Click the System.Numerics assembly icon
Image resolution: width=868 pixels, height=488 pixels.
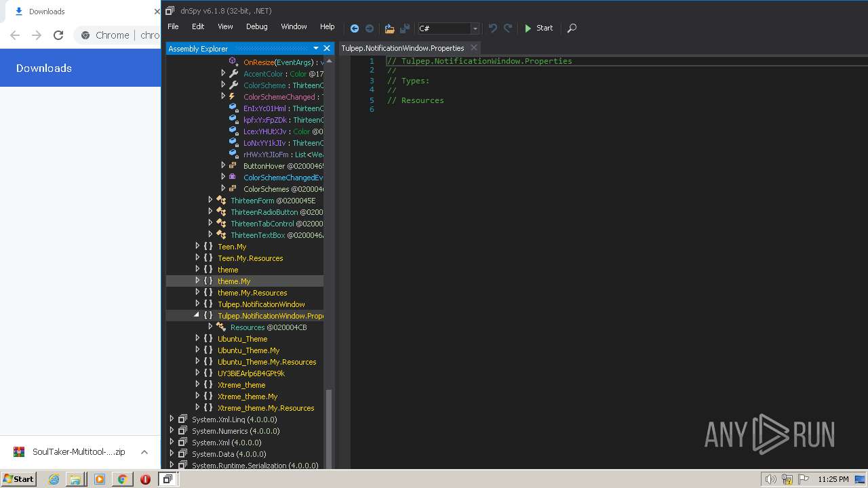182,430
